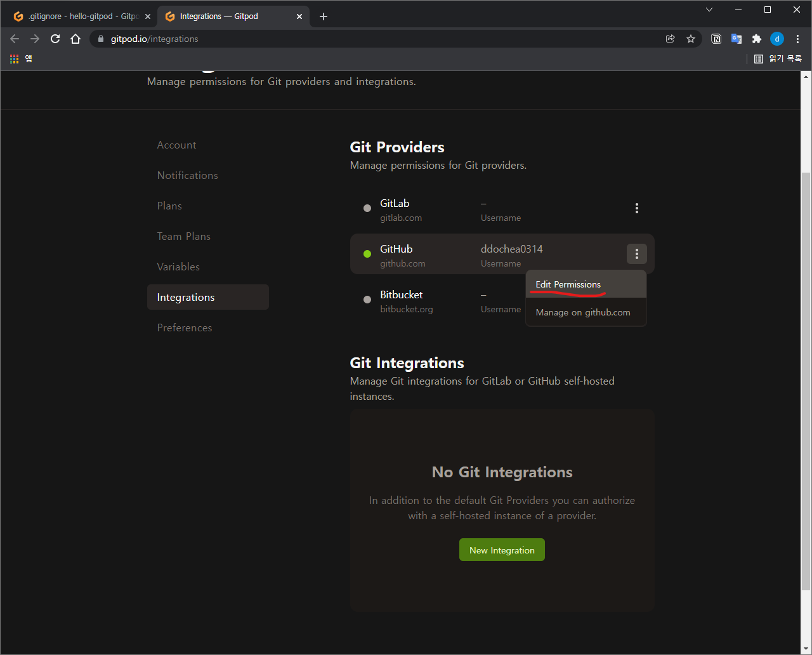Share this page using address bar icon
Screen dimensions: 812x655
671,39
